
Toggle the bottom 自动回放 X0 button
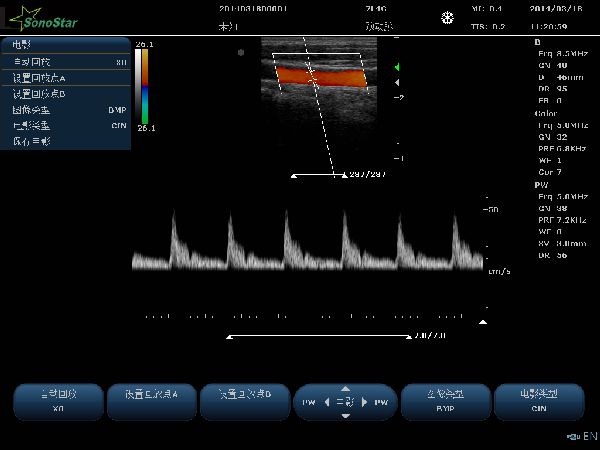tap(59, 402)
